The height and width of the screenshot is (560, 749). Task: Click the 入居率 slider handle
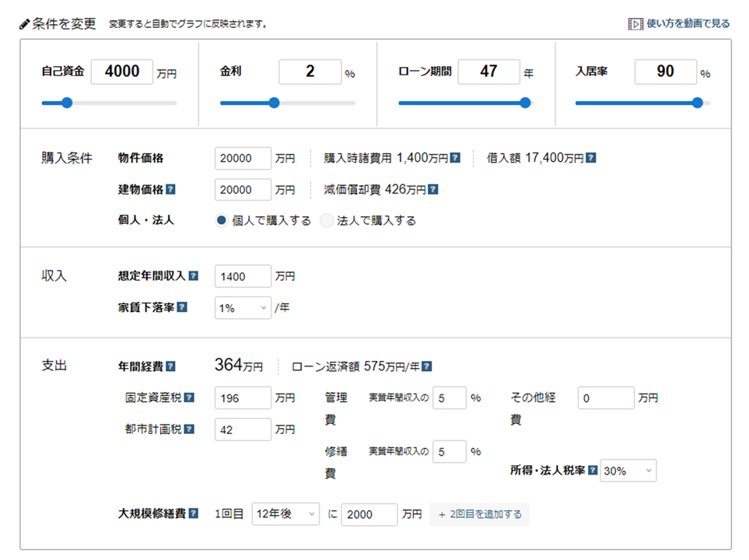pyautogui.click(x=697, y=103)
